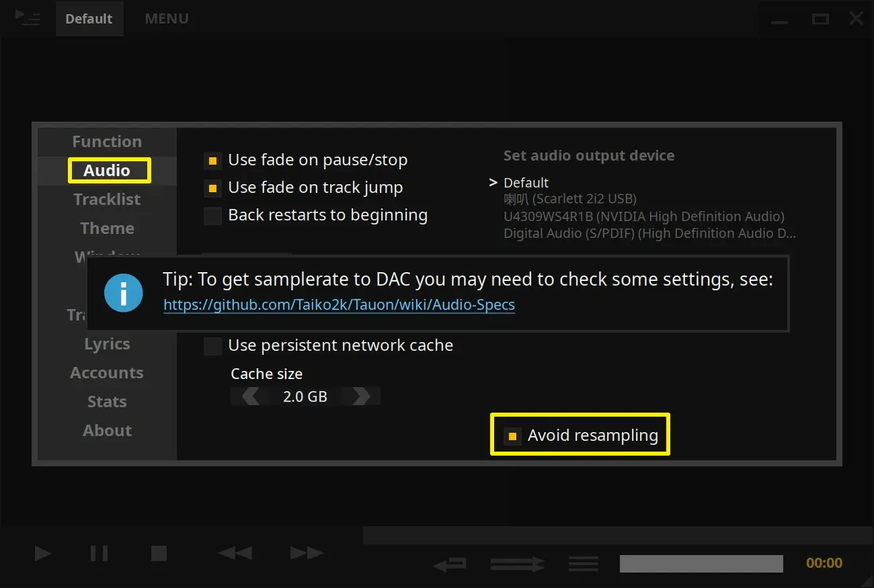
Task: Open the Tracklist settings tab
Action: click(107, 200)
